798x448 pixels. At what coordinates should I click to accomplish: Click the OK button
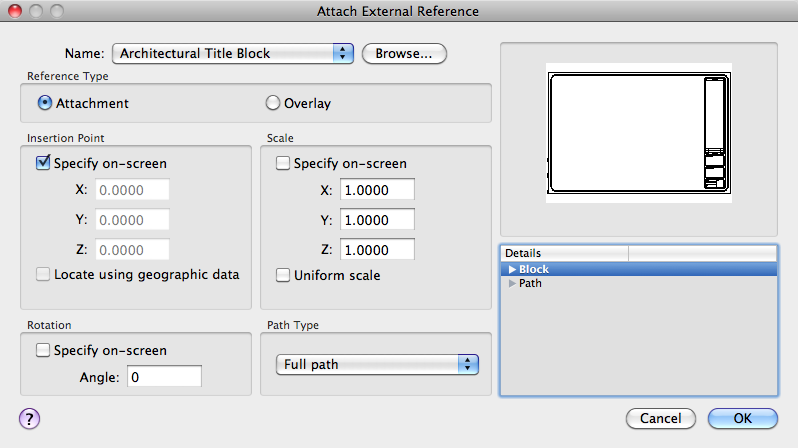click(x=742, y=417)
